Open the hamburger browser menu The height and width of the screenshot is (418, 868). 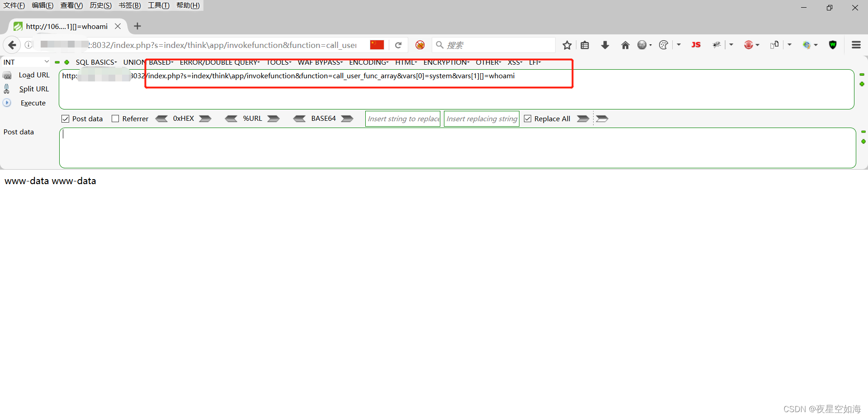[x=856, y=45]
